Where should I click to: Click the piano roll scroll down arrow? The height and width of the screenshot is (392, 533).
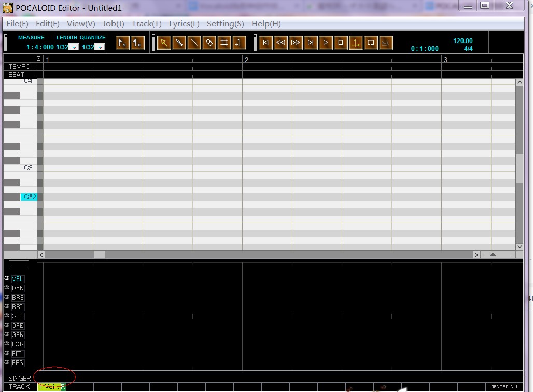tap(520, 247)
